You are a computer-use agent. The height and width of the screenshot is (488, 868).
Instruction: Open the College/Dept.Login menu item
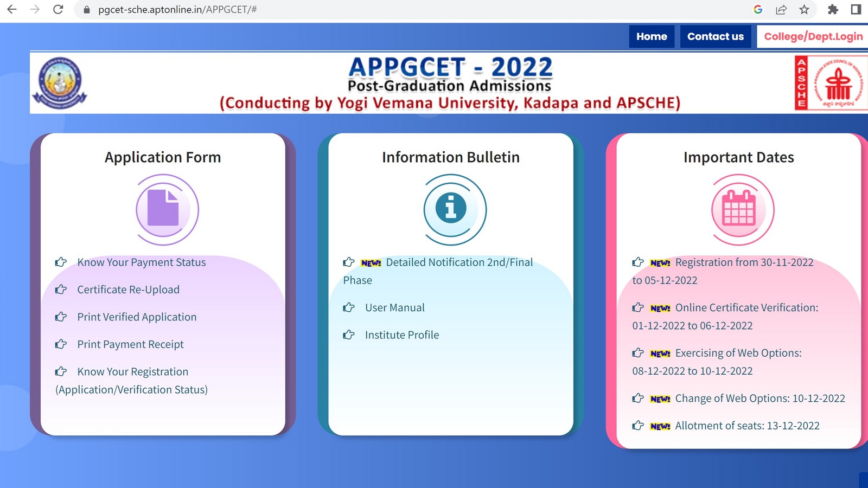coord(813,36)
